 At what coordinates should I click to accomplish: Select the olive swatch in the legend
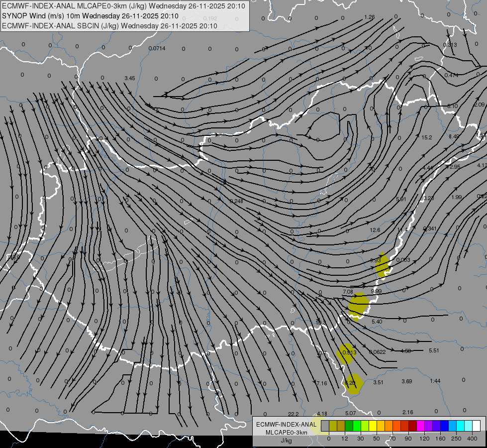[333, 426]
